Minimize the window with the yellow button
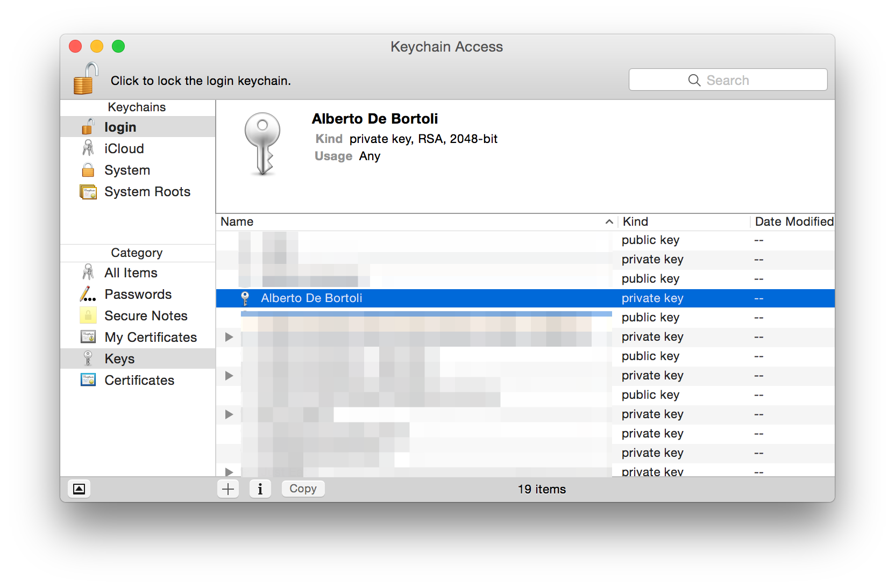 (97, 47)
